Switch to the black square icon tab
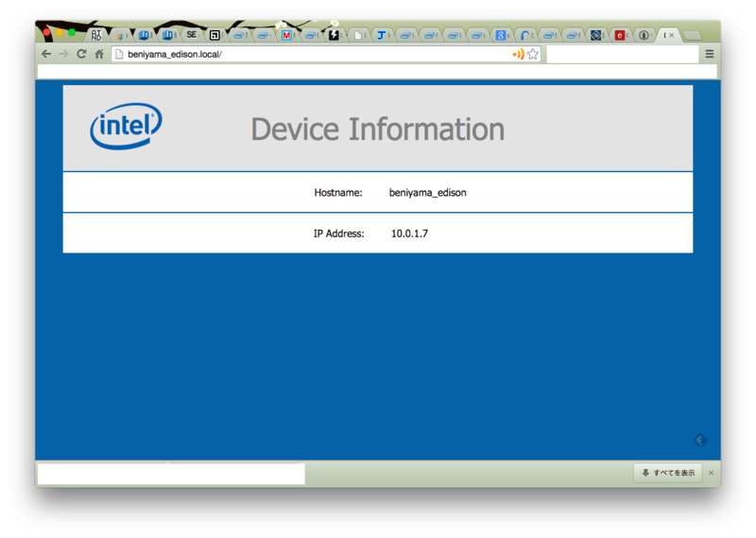This screenshot has width=756, height=538. [x=215, y=35]
